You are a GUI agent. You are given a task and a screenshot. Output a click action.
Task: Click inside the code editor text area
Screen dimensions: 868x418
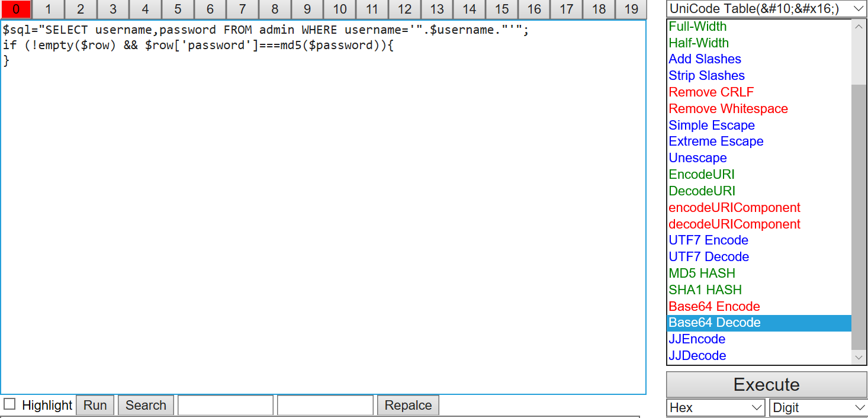tap(323, 207)
